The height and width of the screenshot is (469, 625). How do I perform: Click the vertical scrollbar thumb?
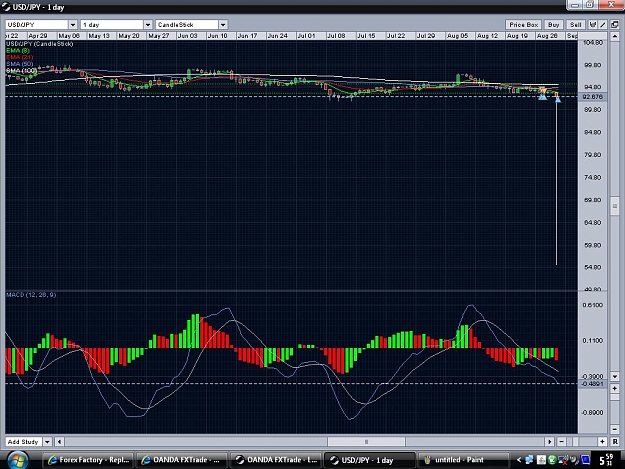(615, 206)
